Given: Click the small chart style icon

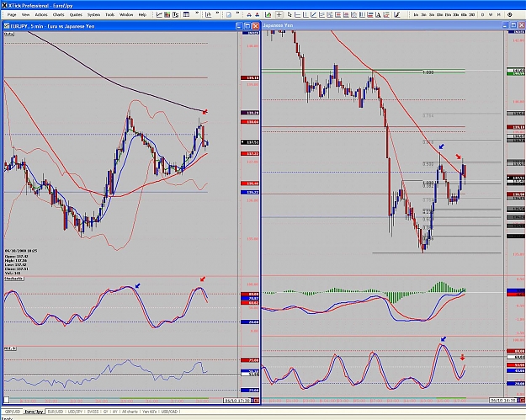Looking at the screenshot, I should click(209, 15).
